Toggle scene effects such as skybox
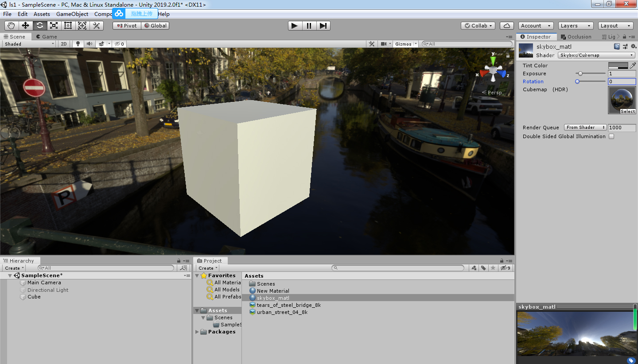638x364 pixels. [x=101, y=44]
